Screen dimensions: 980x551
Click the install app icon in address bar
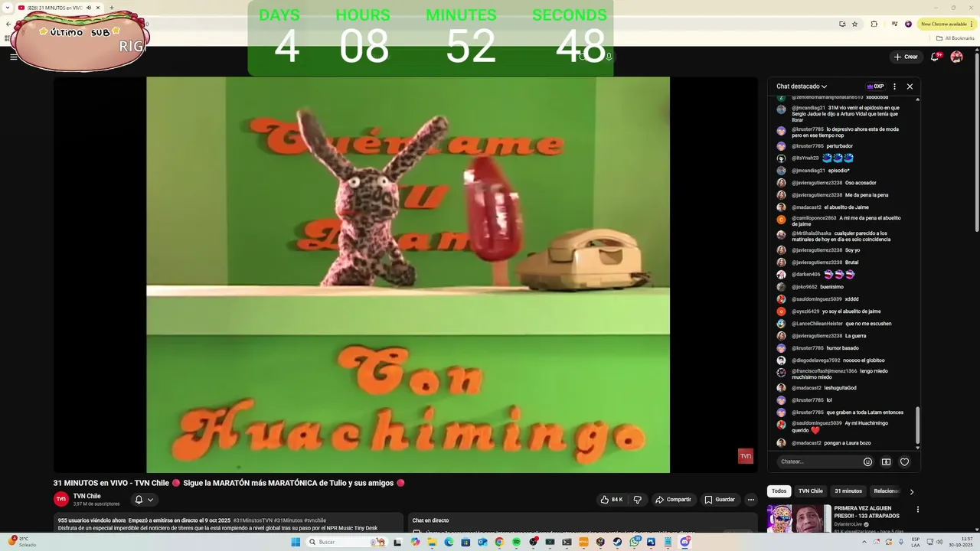pyautogui.click(x=842, y=24)
